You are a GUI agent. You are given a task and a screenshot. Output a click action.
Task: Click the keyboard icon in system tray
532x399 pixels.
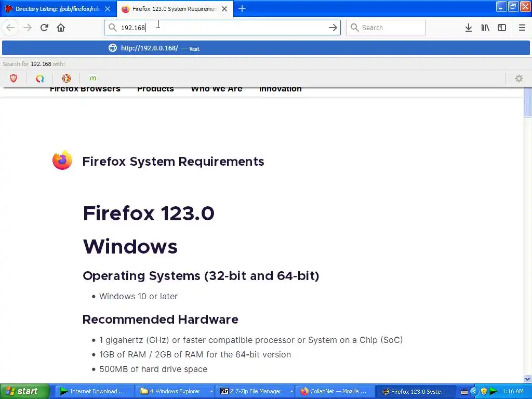coord(464,392)
